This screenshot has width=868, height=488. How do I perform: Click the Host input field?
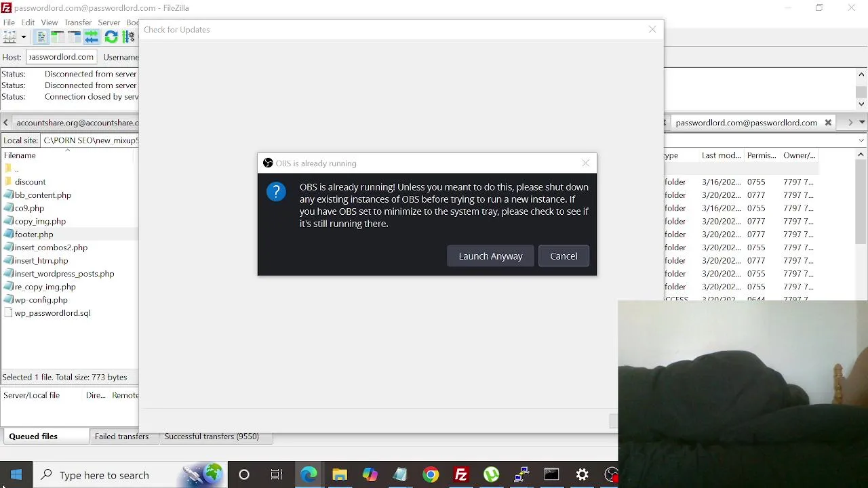point(61,57)
